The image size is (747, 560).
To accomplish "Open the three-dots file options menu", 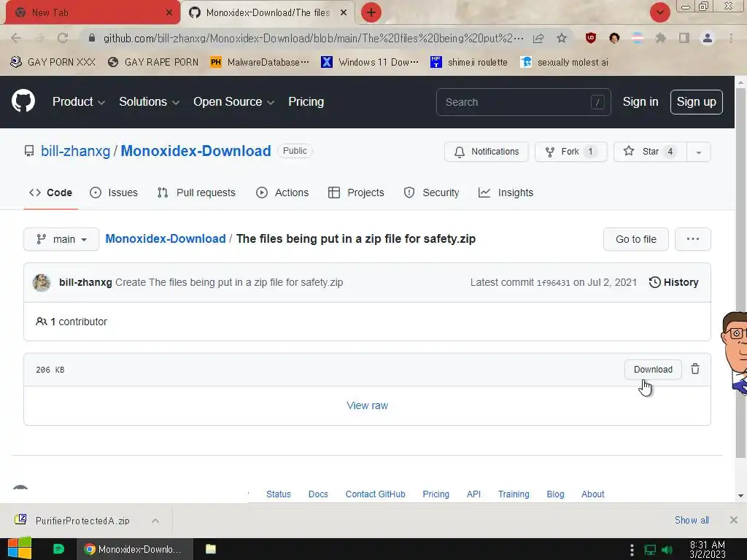I will tap(693, 239).
